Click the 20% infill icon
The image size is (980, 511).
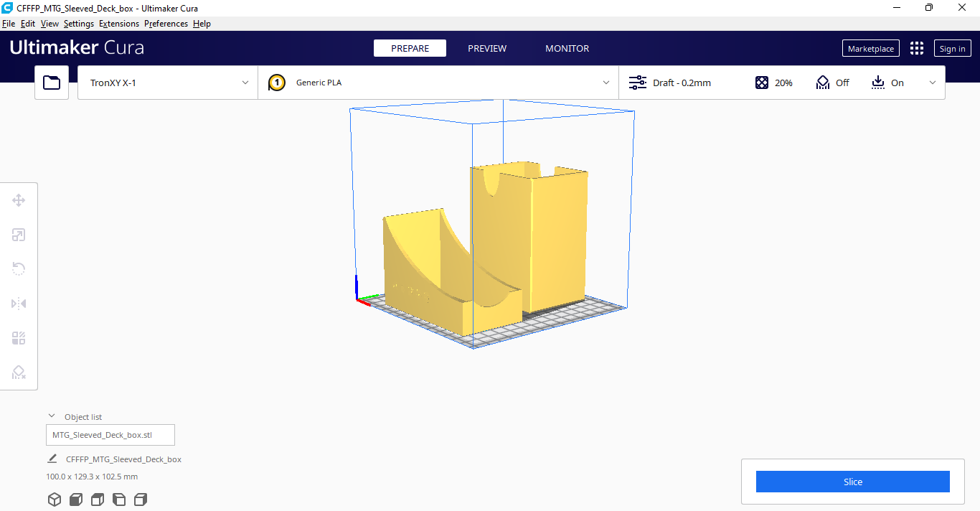point(762,83)
